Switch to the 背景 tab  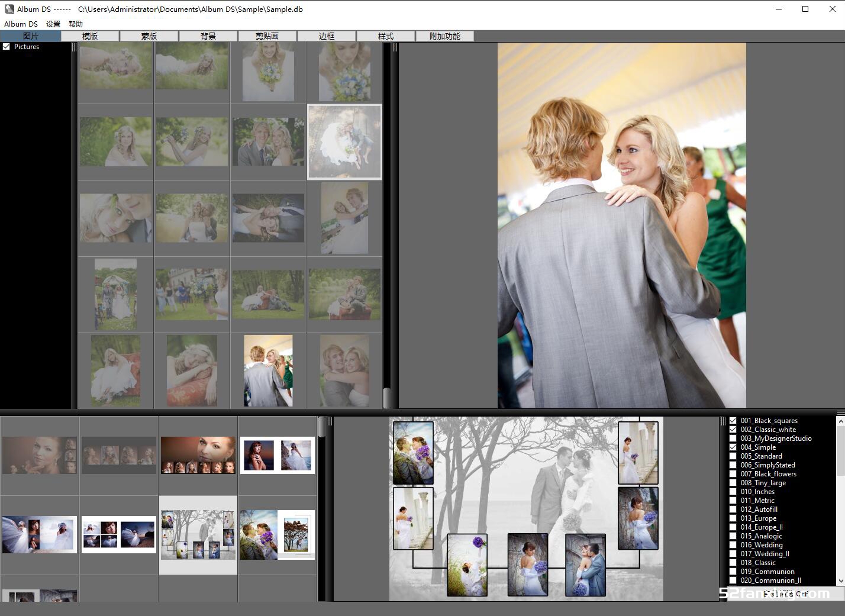tap(208, 36)
